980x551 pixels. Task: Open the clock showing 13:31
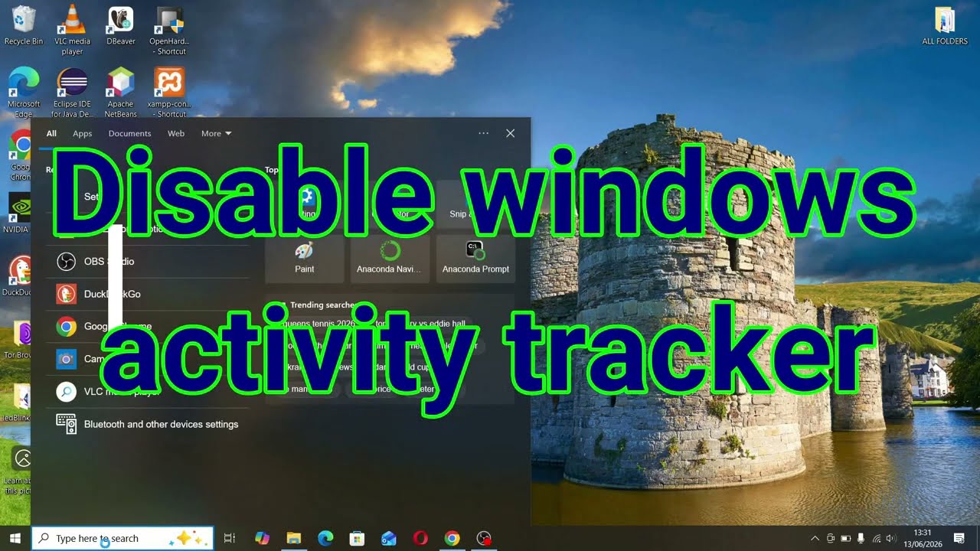click(x=923, y=538)
